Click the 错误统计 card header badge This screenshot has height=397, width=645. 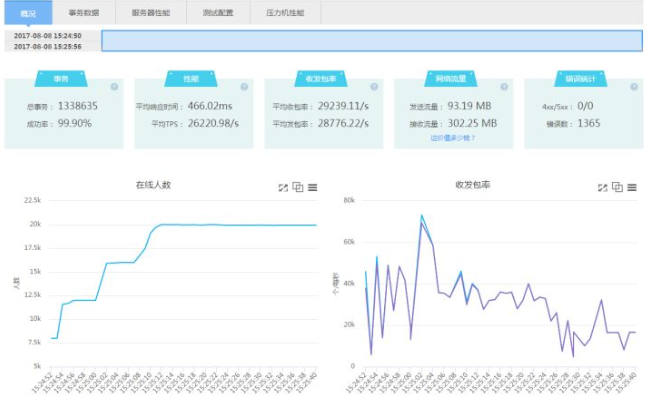580,79
